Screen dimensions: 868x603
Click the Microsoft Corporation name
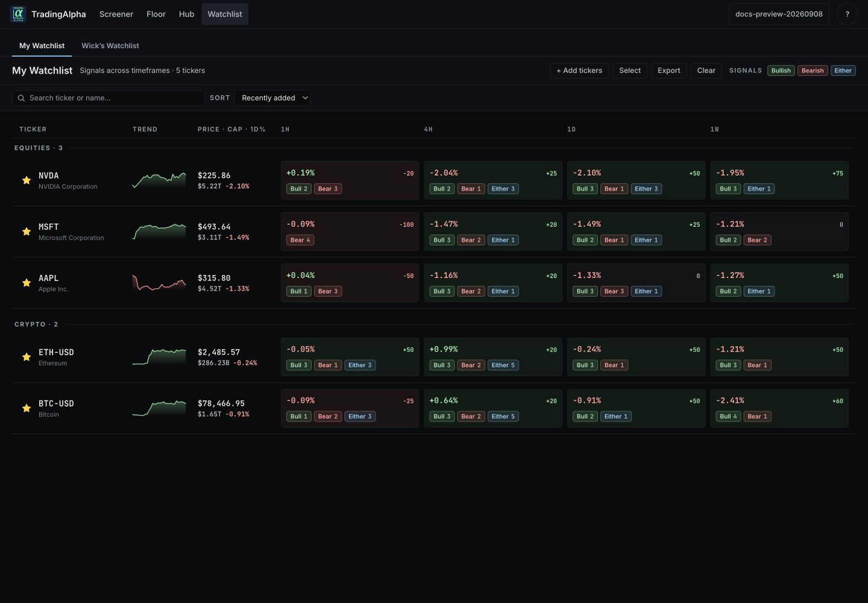coord(71,238)
